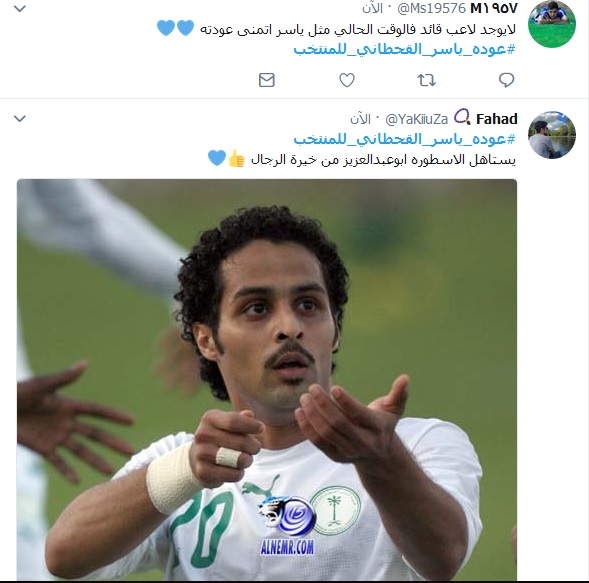Like the tweet with the heart icon
Viewport: 589px width, 583px height.
click(x=347, y=80)
